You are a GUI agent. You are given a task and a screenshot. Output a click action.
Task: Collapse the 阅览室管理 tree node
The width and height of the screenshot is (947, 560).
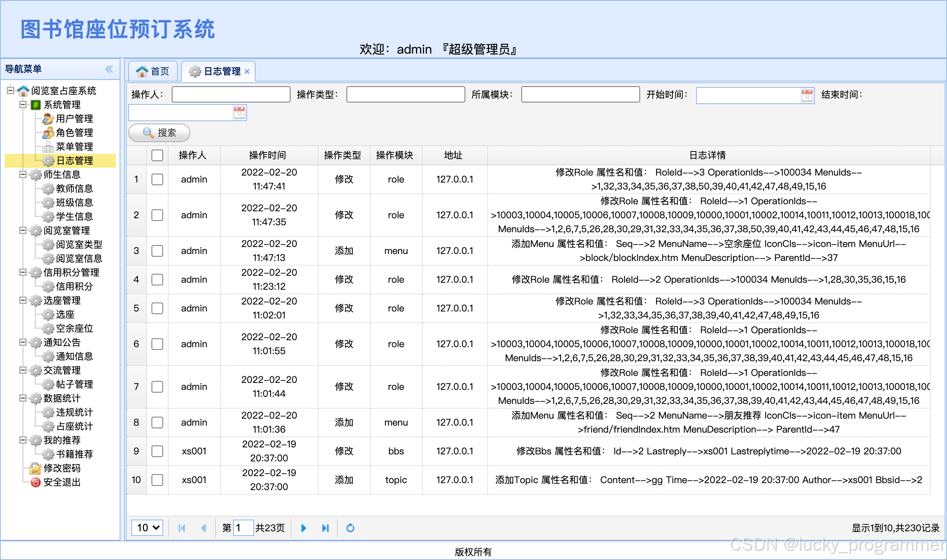click(23, 230)
